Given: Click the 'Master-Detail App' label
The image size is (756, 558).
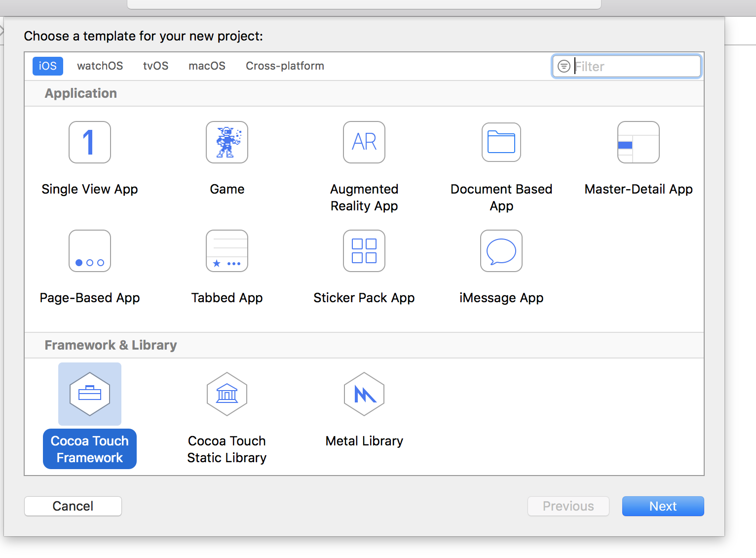Looking at the screenshot, I should [639, 189].
